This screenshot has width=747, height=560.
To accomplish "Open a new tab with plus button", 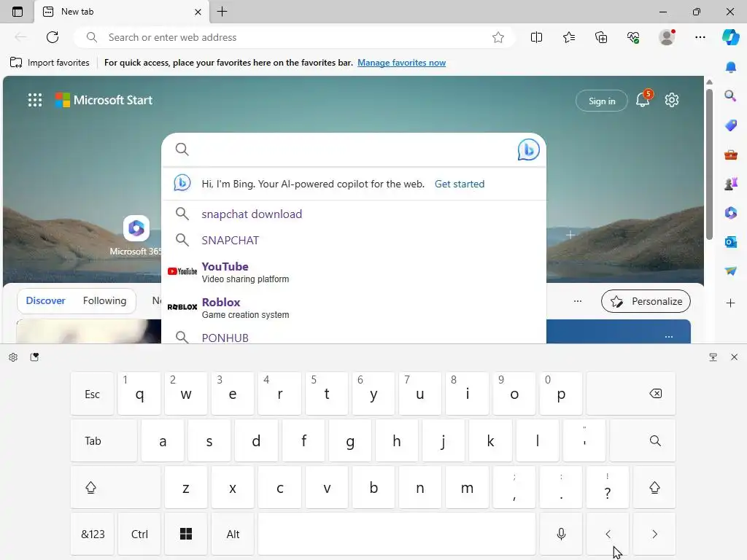I will click(x=222, y=12).
